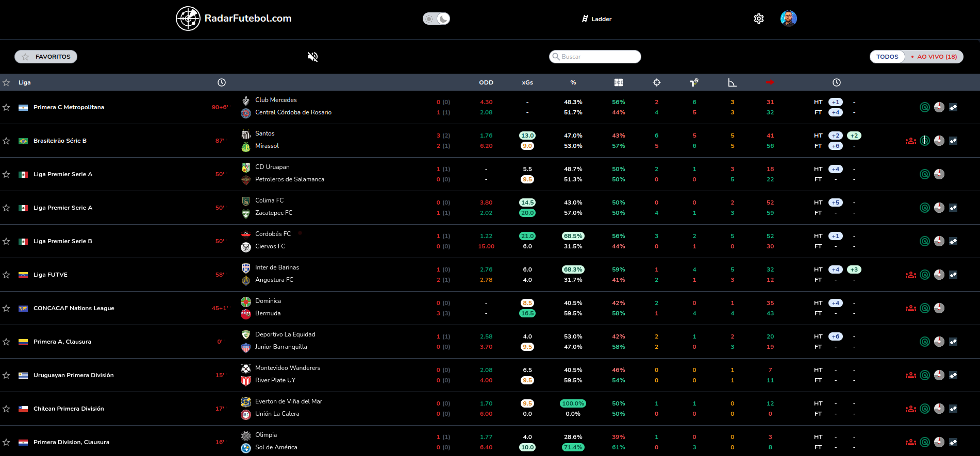
Task: Favorite the CONCACAF Nations League match
Action: point(6,308)
